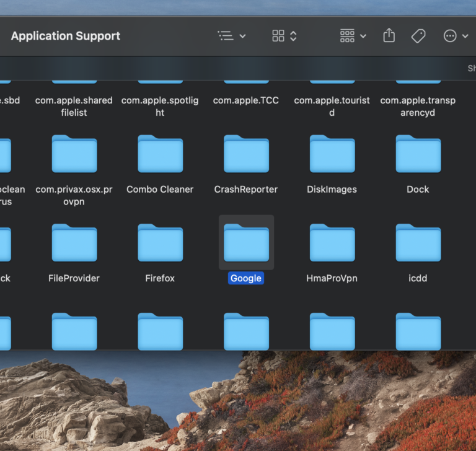Click the Combo Cleaner folder name

click(160, 190)
